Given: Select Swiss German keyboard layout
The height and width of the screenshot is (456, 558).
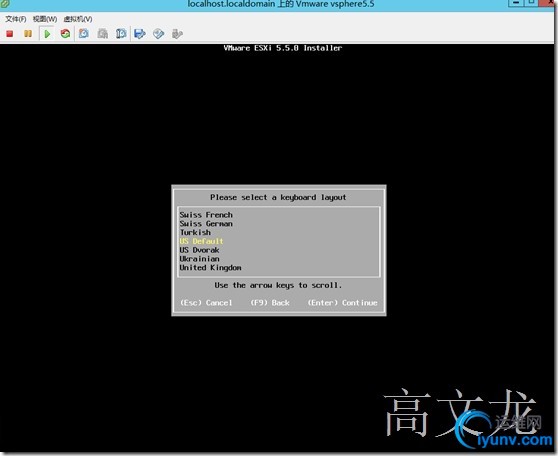Looking at the screenshot, I should pyautogui.click(x=206, y=224).
